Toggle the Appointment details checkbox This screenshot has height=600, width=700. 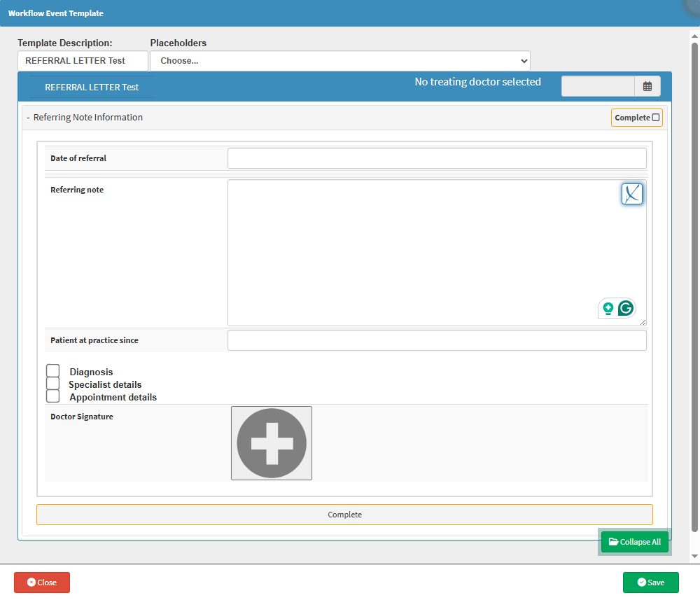tap(53, 396)
